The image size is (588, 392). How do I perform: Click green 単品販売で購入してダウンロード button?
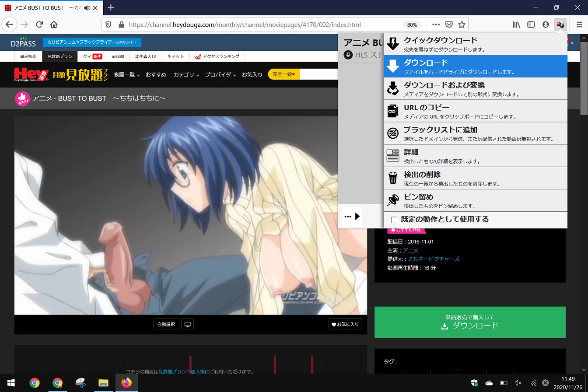[x=470, y=322]
